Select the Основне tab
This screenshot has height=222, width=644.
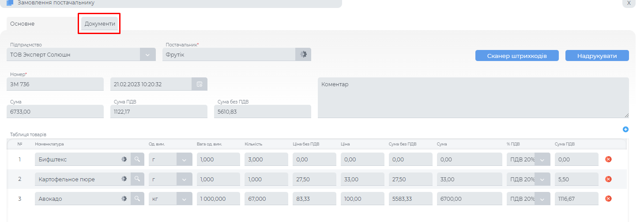pos(23,23)
